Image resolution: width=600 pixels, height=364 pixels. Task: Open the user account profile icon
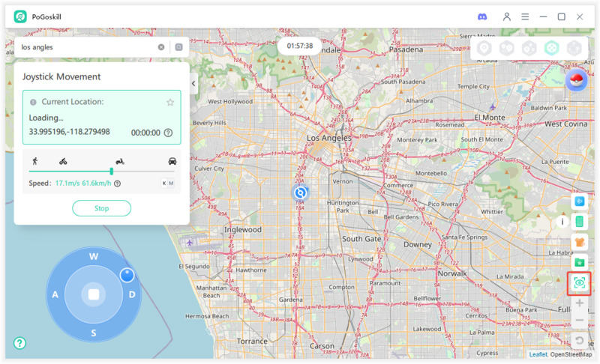507,16
